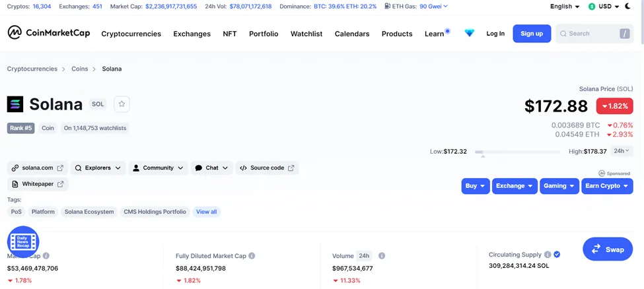Click the verified checkmark badge
Image resolution: width=644 pixels, height=289 pixels.
point(557,255)
